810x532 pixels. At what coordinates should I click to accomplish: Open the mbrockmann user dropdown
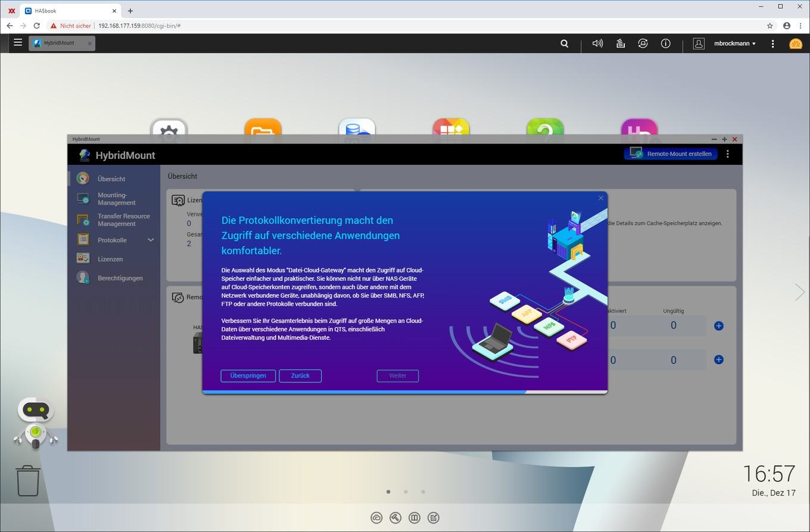[x=735, y=43]
